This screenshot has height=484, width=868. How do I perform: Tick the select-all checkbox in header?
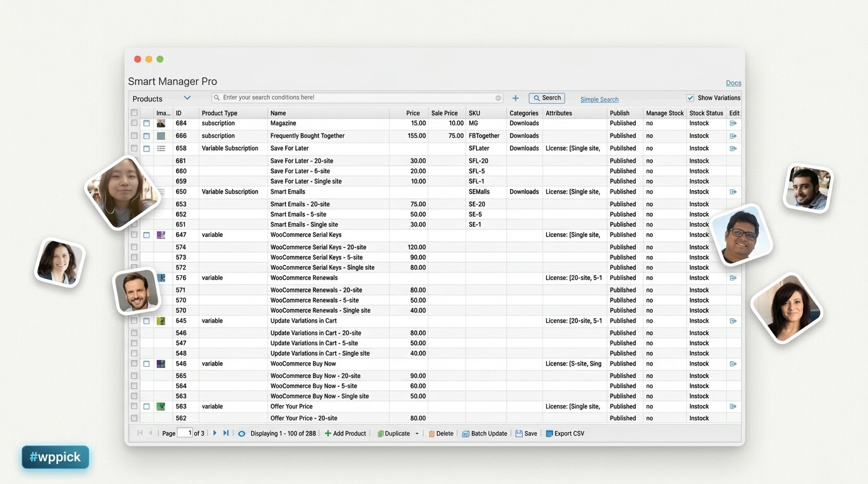coord(134,113)
